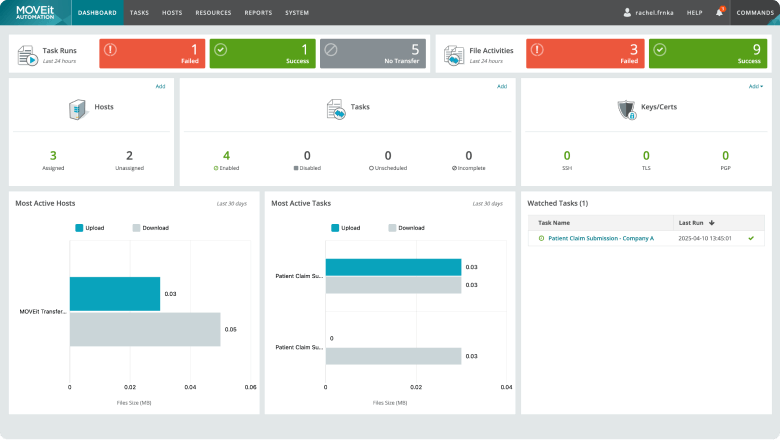Click the teal upload bar for MOVEit Transfer

115,293
